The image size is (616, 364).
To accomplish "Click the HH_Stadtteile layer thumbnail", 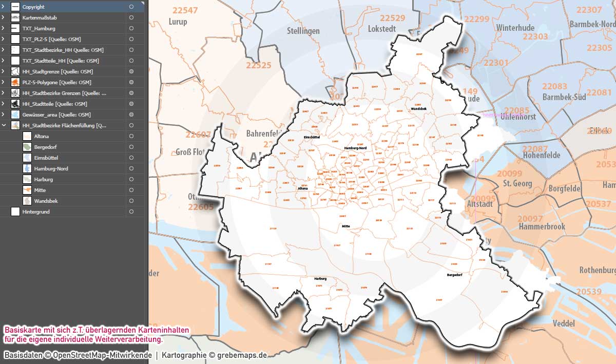I will (x=16, y=103).
